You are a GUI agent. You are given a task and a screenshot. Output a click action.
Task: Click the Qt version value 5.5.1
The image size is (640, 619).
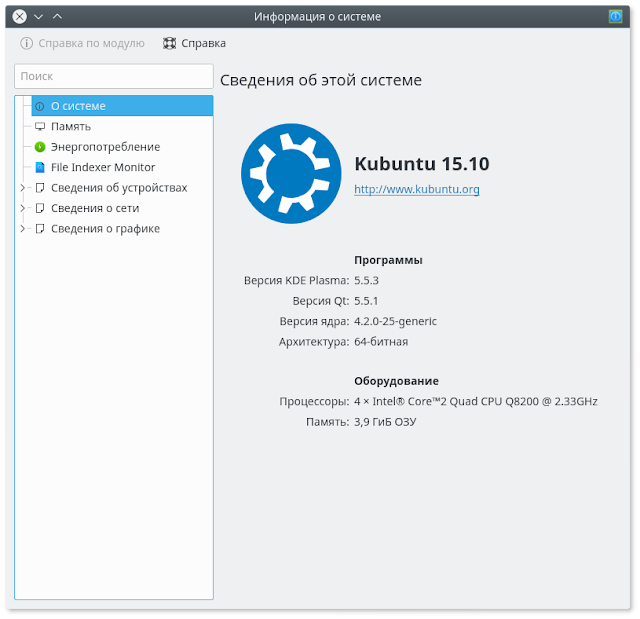coord(366,301)
